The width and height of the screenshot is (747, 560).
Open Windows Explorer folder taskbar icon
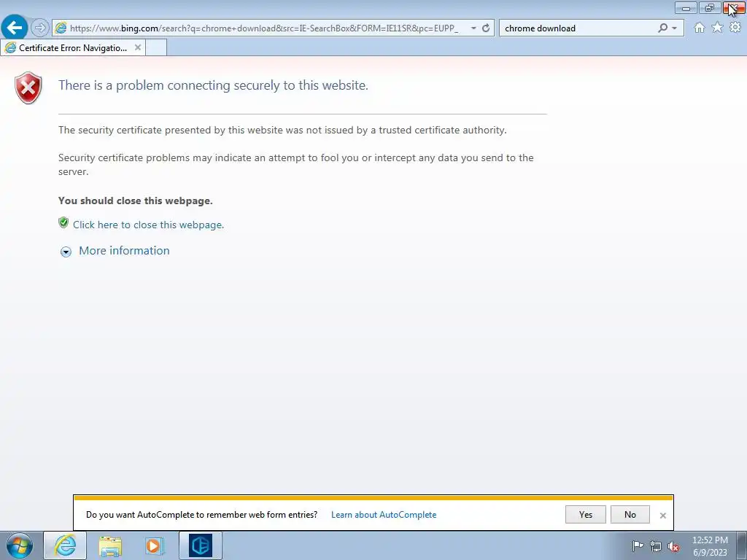(110, 545)
